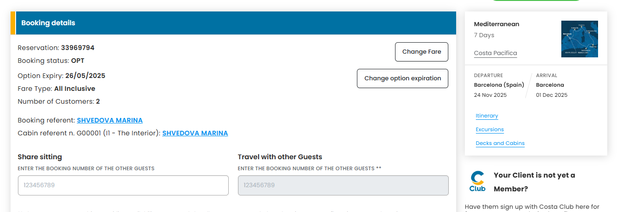Click the Mediterranean cruise title
The height and width of the screenshot is (212, 644).
pyautogui.click(x=497, y=24)
